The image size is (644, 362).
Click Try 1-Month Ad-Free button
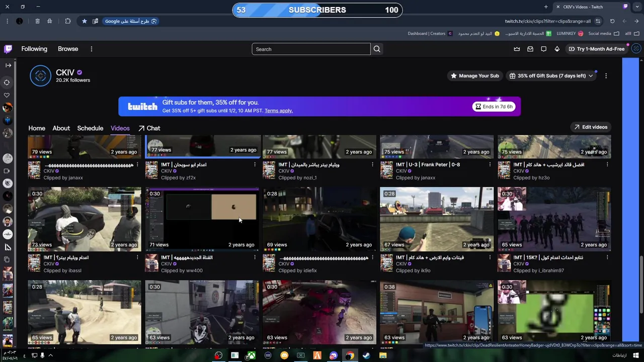[x=596, y=49]
